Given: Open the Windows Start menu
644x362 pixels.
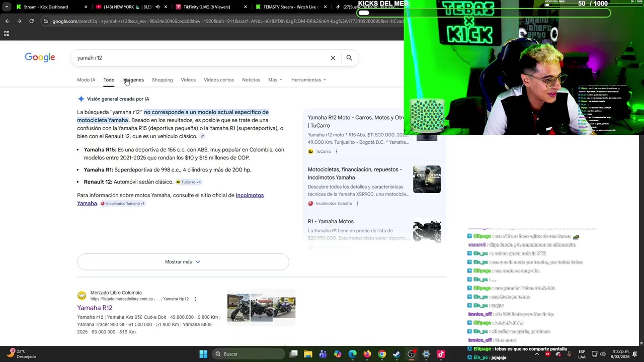Looking at the screenshot, I should 203,354.
